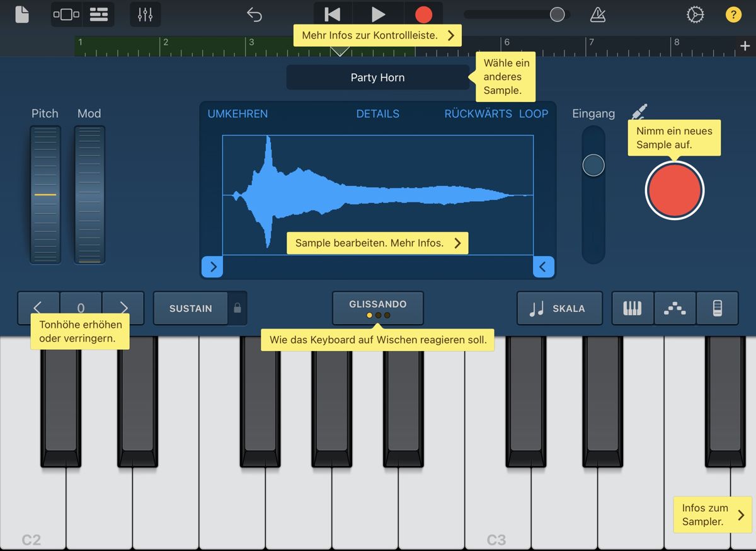This screenshot has height=551, width=756.
Task: Close the help overlay question mark
Action: (x=733, y=14)
